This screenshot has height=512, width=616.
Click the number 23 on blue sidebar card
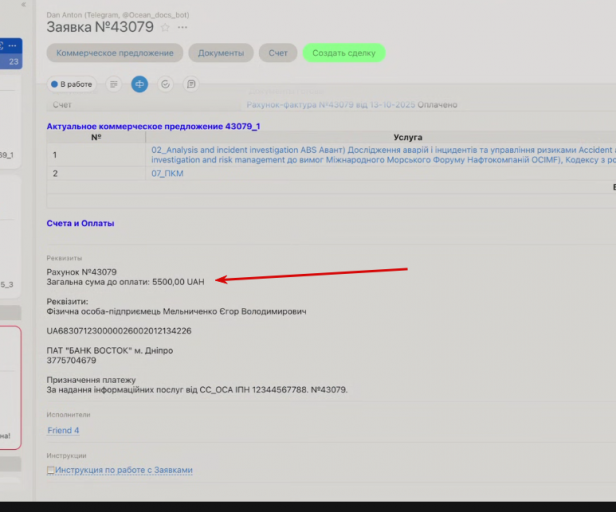pos(14,62)
